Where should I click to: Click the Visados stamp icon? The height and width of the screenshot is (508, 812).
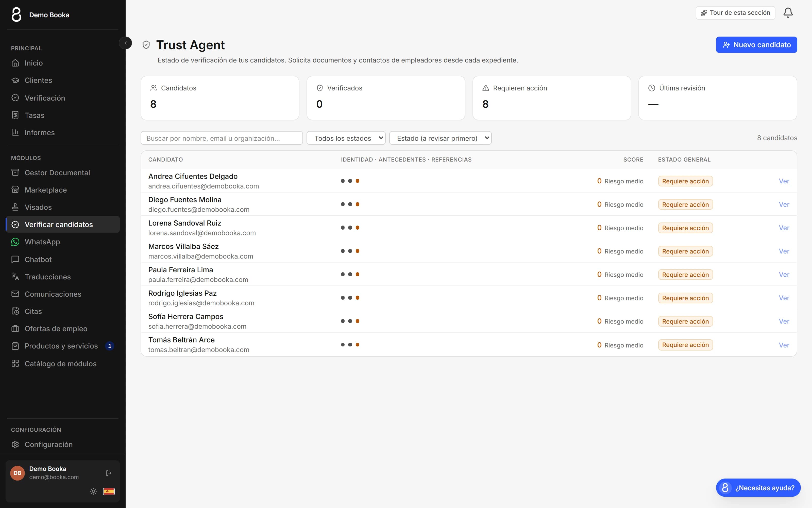(15, 207)
